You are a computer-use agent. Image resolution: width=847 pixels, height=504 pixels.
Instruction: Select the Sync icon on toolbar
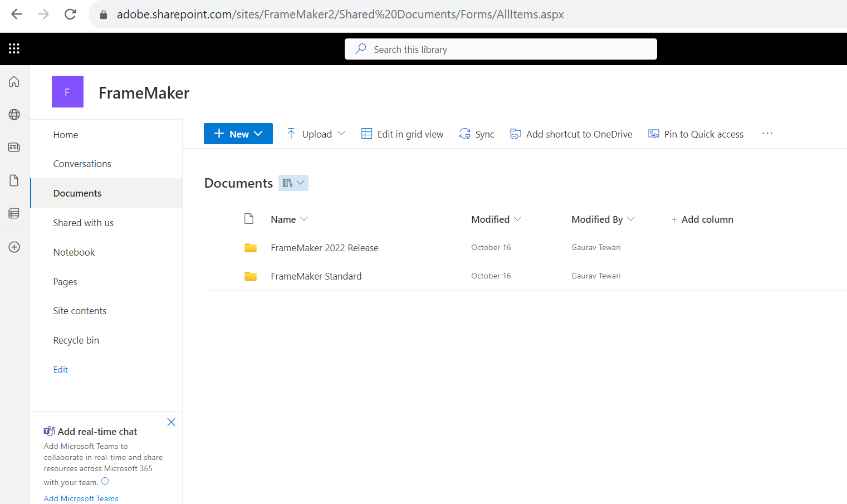476,134
